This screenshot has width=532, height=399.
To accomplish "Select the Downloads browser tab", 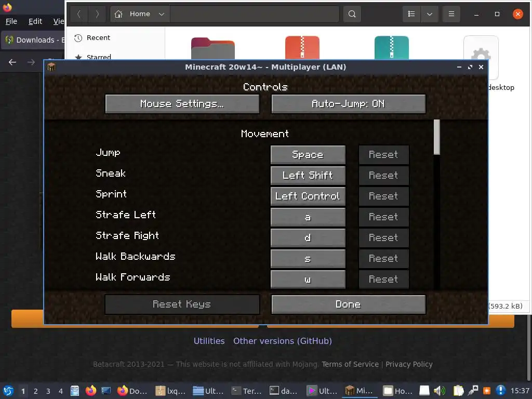I will tap(33, 40).
